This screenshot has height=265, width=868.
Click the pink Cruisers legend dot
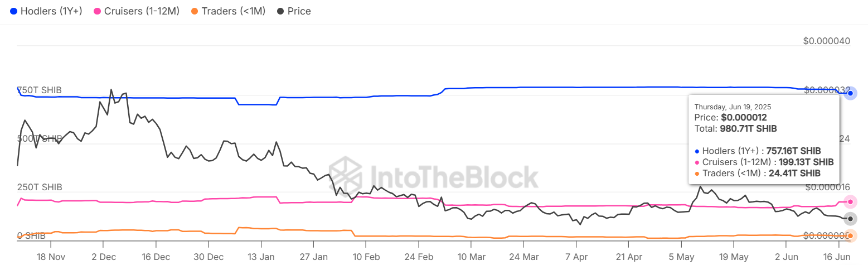click(98, 11)
